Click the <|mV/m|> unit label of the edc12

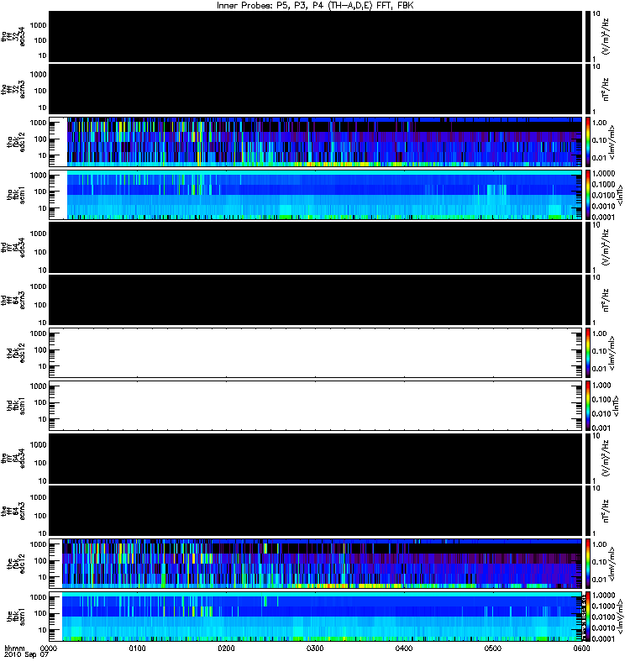click(x=612, y=564)
